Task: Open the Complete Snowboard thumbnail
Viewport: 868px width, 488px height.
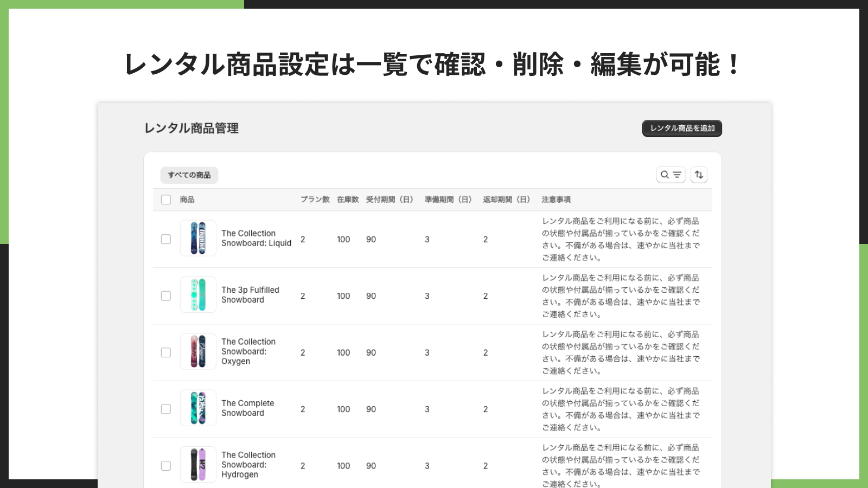Action: click(198, 408)
